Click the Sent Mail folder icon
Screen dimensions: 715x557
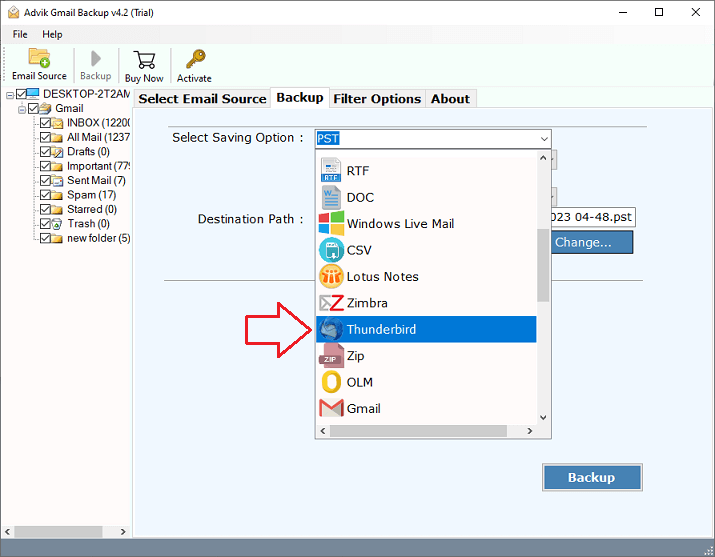pos(57,181)
